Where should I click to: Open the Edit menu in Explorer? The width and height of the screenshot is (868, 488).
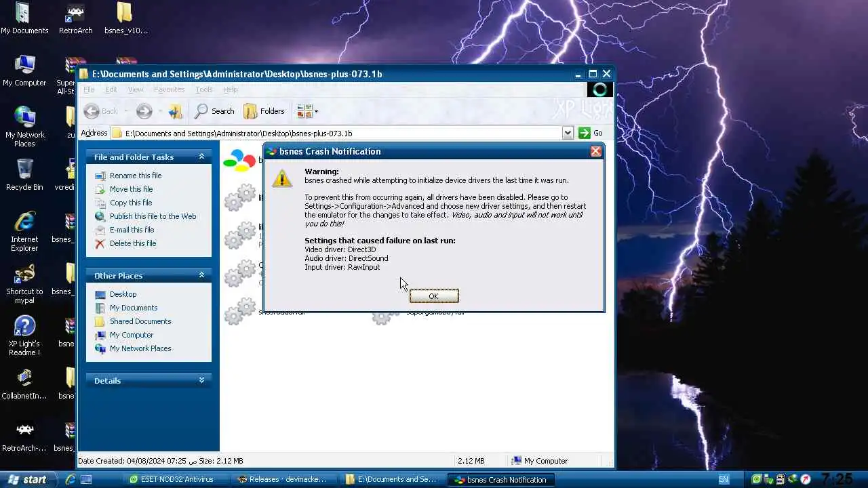tap(111, 89)
